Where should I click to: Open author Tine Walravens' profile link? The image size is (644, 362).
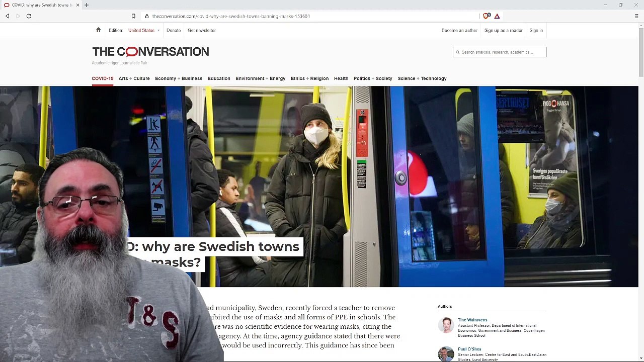pyautogui.click(x=472, y=320)
